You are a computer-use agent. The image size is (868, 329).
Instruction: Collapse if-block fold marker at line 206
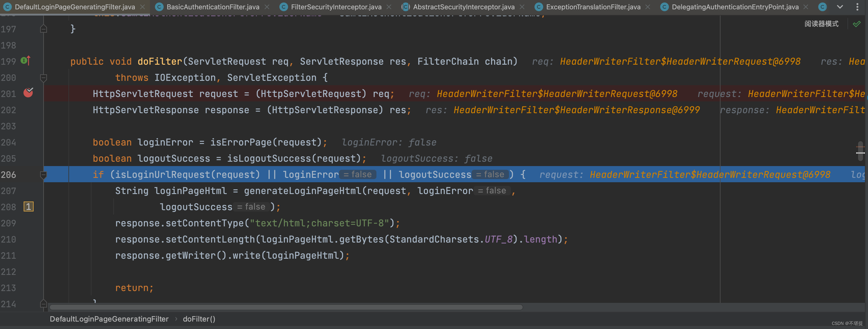44,175
